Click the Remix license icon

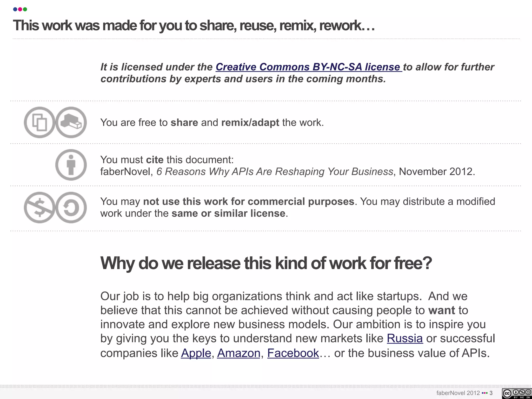71,122
